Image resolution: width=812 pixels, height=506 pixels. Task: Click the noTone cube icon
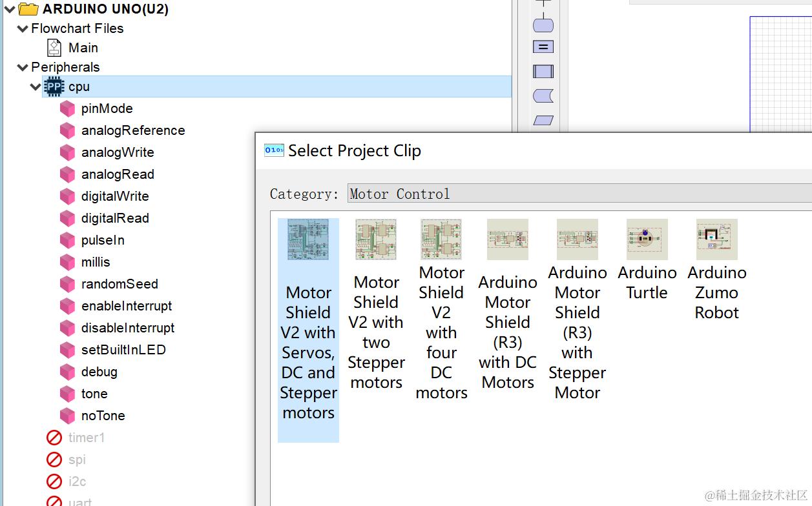coord(68,416)
